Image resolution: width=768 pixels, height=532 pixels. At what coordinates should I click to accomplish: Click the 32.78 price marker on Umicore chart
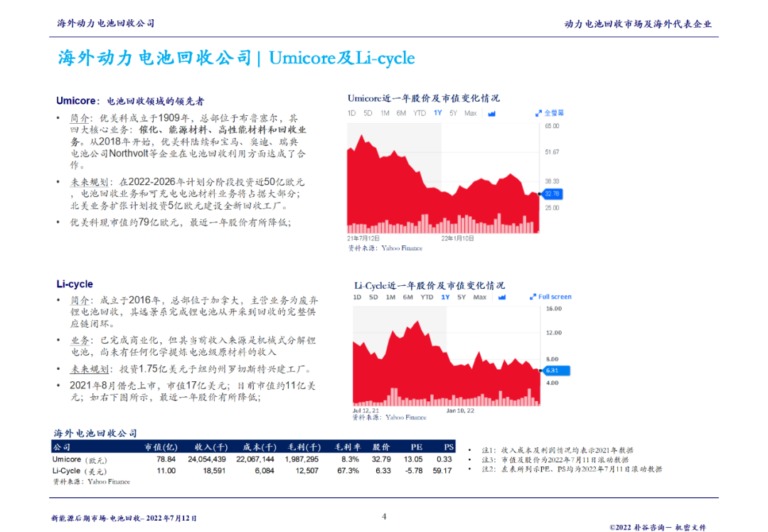click(552, 194)
